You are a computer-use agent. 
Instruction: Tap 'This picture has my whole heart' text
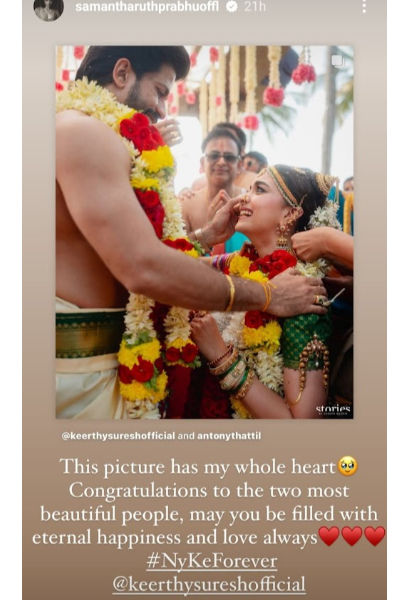pos(198,467)
